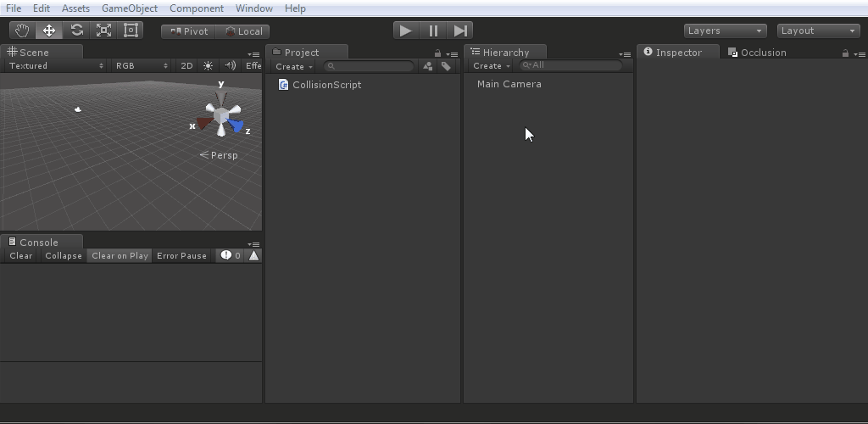Viewport: 868px width, 424px height.
Task: Click the orientation gizmo X axis cone
Action: [x=204, y=122]
